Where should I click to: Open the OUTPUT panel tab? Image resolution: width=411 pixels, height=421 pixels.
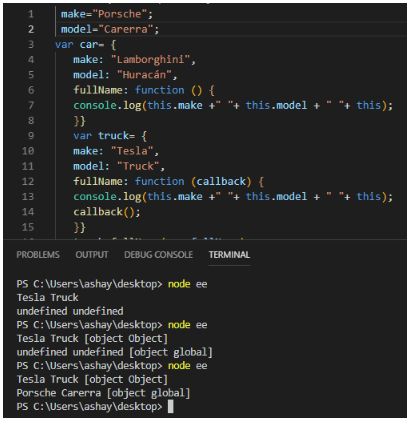92,255
